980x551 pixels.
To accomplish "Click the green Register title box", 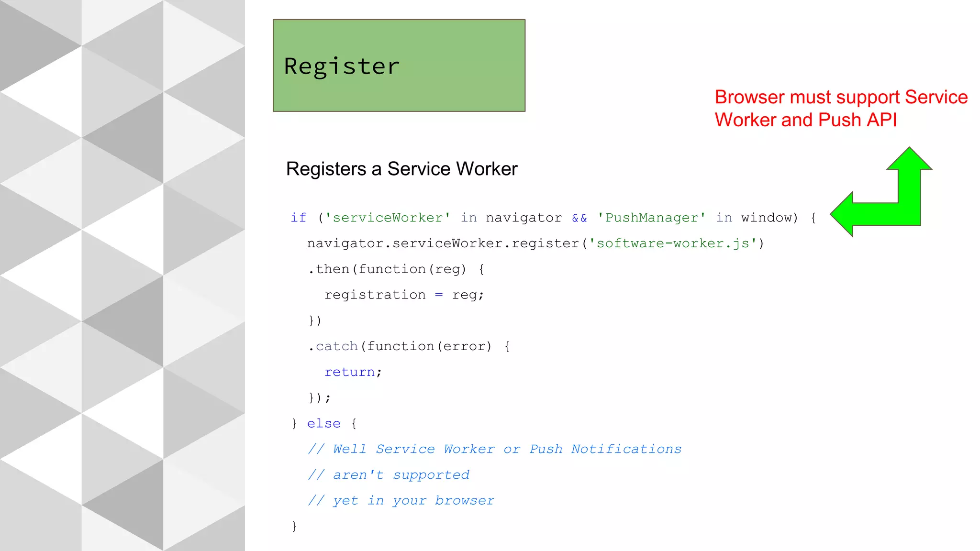I will click(399, 66).
